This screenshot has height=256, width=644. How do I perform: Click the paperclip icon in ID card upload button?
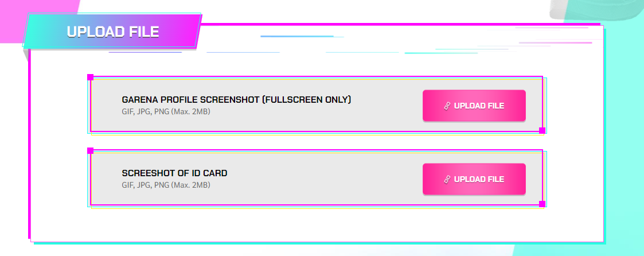tap(448, 180)
